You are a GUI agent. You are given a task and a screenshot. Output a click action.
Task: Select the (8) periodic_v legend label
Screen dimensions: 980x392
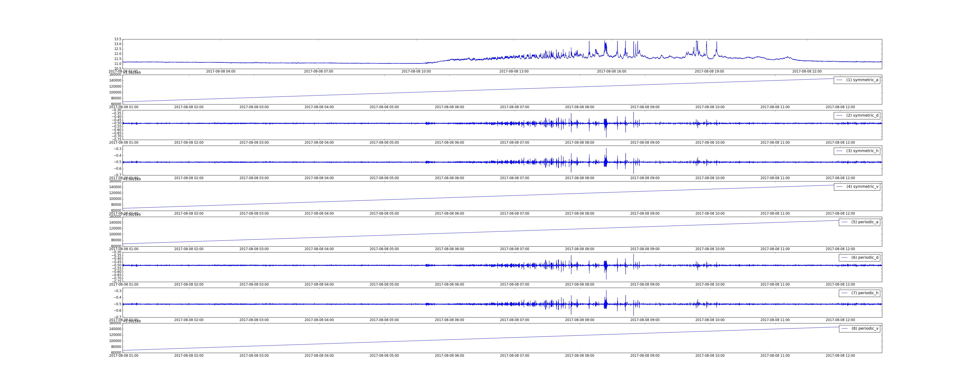tap(865, 328)
